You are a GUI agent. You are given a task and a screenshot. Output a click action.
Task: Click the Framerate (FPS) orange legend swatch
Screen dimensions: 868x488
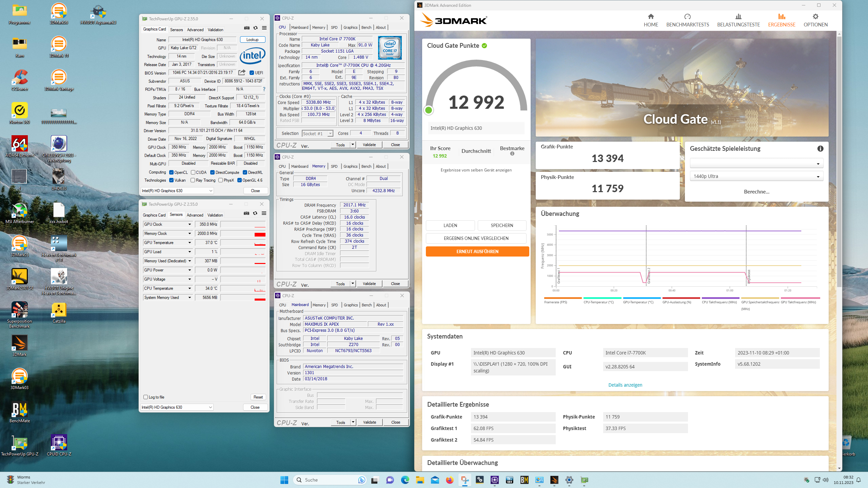click(563, 298)
